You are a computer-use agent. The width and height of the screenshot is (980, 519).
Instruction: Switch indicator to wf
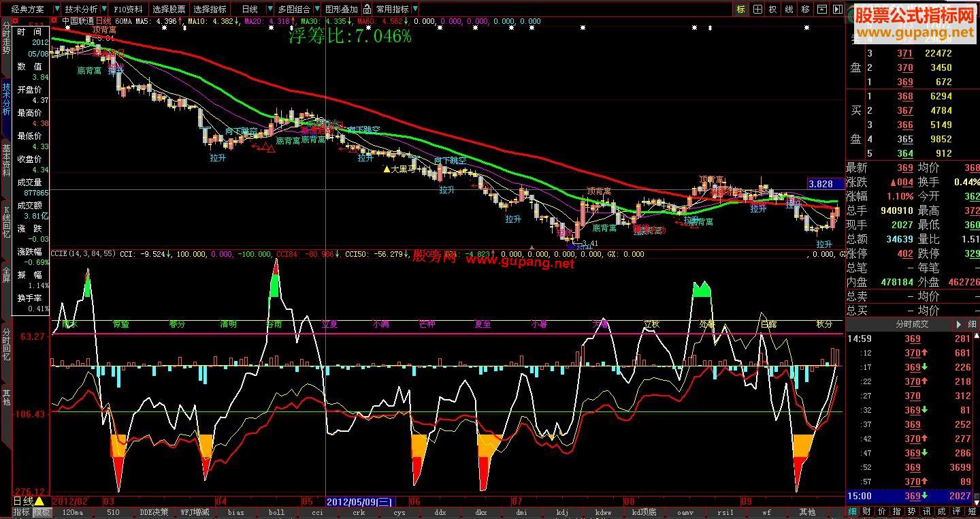[x=766, y=512]
